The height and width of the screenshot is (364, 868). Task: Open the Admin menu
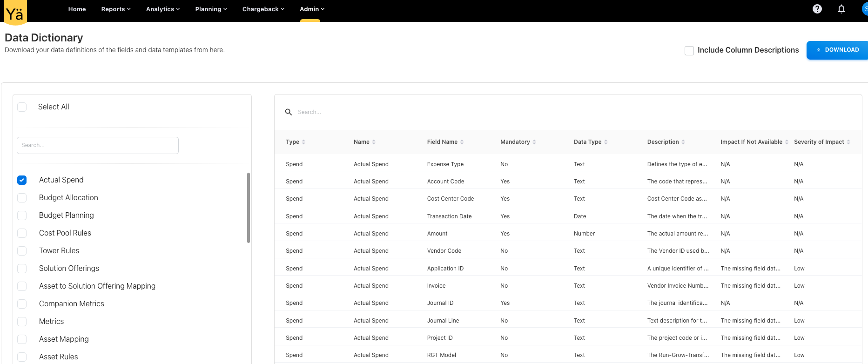[x=312, y=9]
